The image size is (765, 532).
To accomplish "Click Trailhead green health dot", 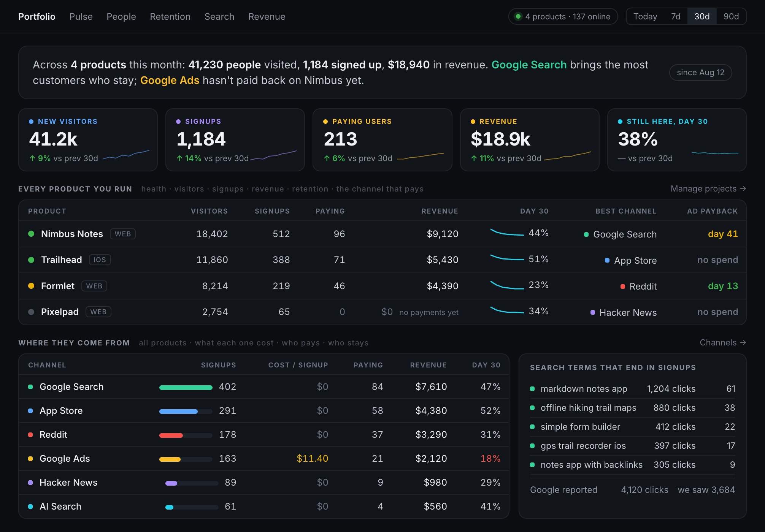I will 32,260.
